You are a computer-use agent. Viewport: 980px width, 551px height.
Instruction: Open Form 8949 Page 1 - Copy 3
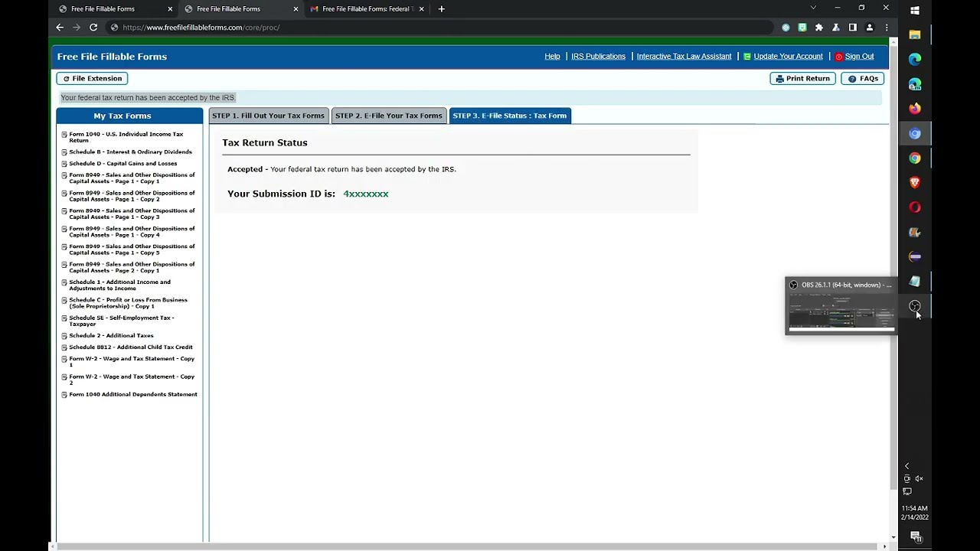coord(132,214)
